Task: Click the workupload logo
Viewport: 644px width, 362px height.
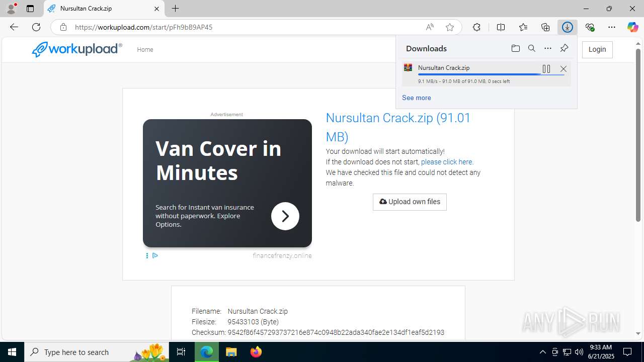Action: pyautogui.click(x=77, y=49)
